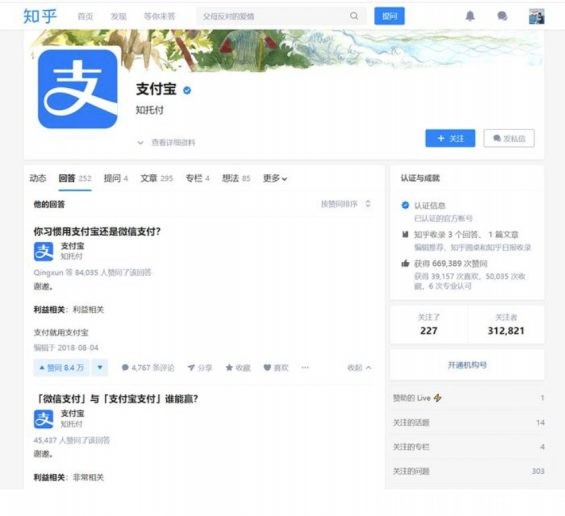
Task: Click the search magnifier icon
Action: [x=354, y=16]
